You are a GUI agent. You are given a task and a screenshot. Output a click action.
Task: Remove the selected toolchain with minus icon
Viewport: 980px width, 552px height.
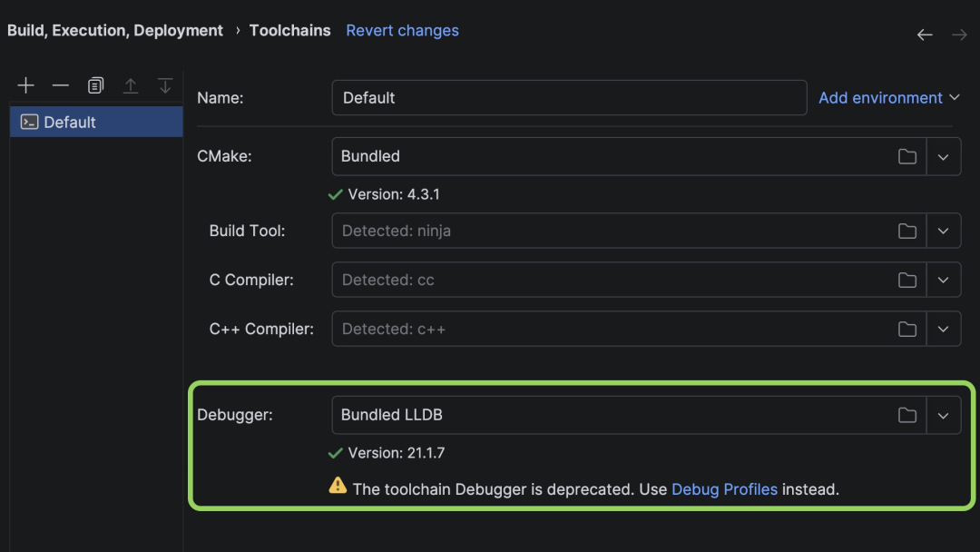point(61,85)
